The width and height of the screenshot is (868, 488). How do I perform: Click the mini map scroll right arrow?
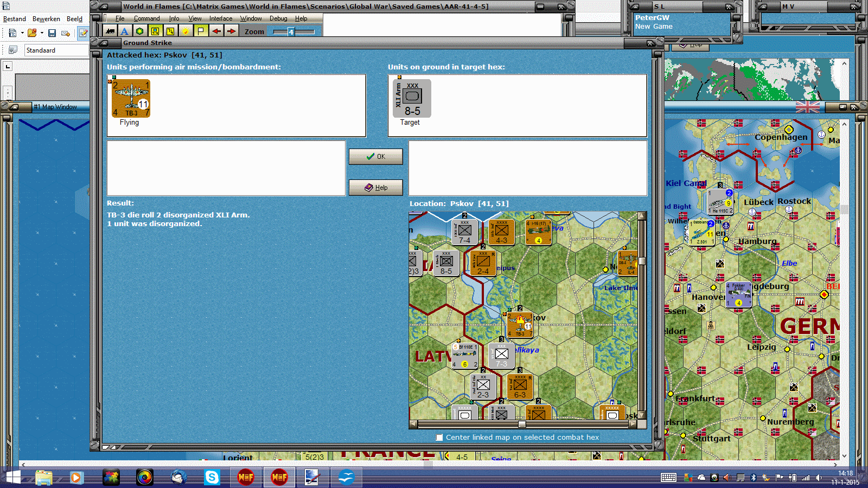pyautogui.click(x=633, y=425)
